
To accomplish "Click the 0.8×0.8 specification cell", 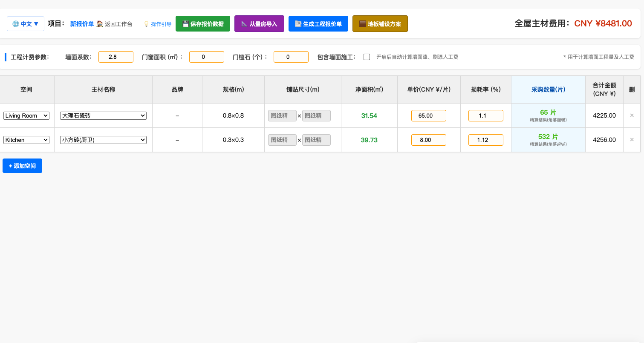I will point(233,115).
